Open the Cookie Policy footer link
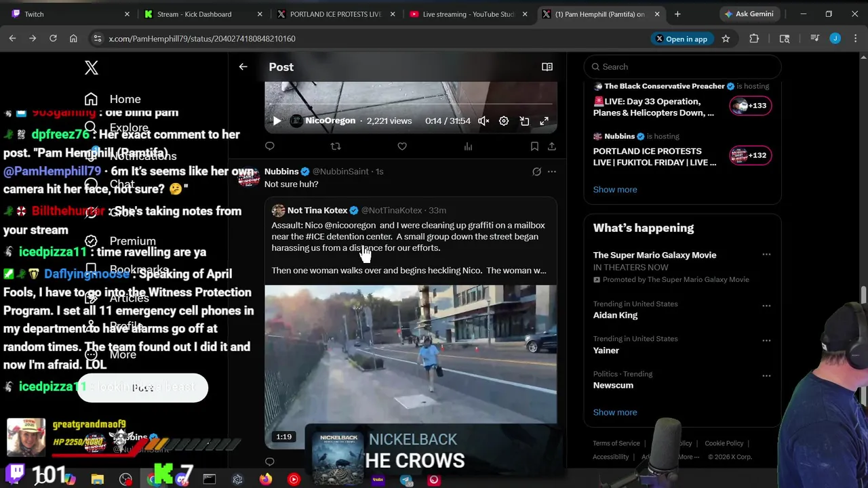This screenshot has width=868, height=488. point(724,443)
